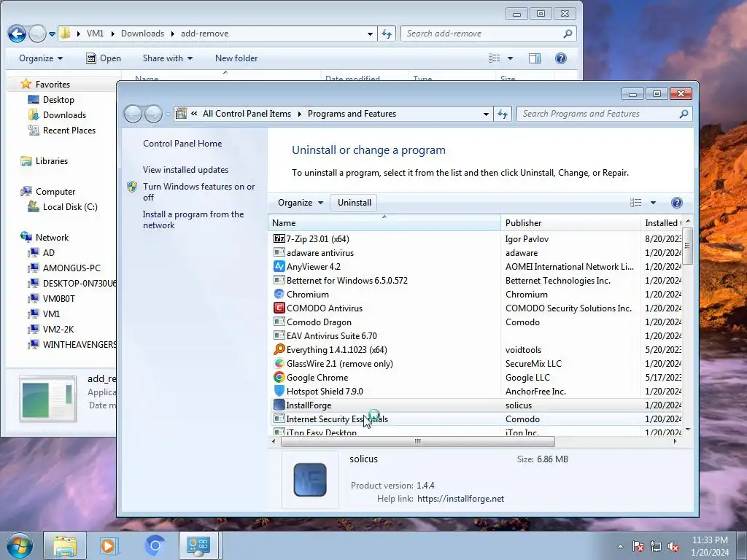Click VM1 breadcrumb in Explorer address bar

[95, 34]
